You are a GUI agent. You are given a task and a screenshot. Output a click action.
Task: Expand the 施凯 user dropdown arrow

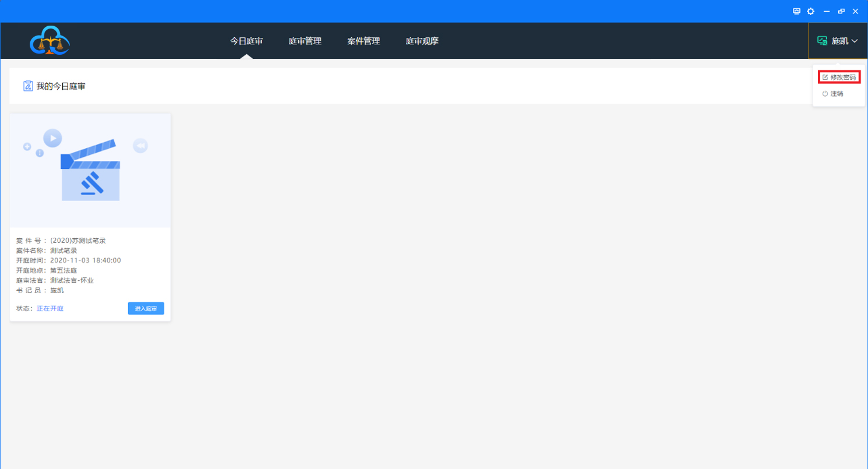pyautogui.click(x=855, y=41)
